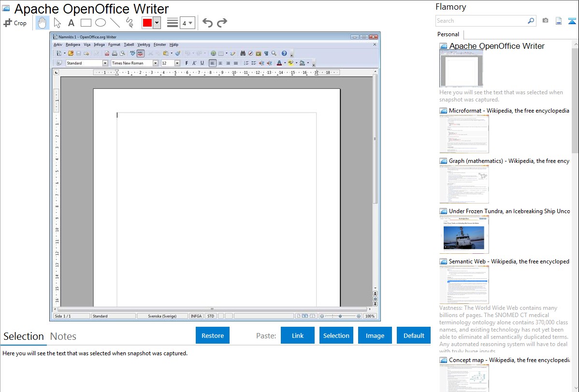Open the line width 4 dropdown
Viewport: 579px width, 392px height.
pos(188,23)
